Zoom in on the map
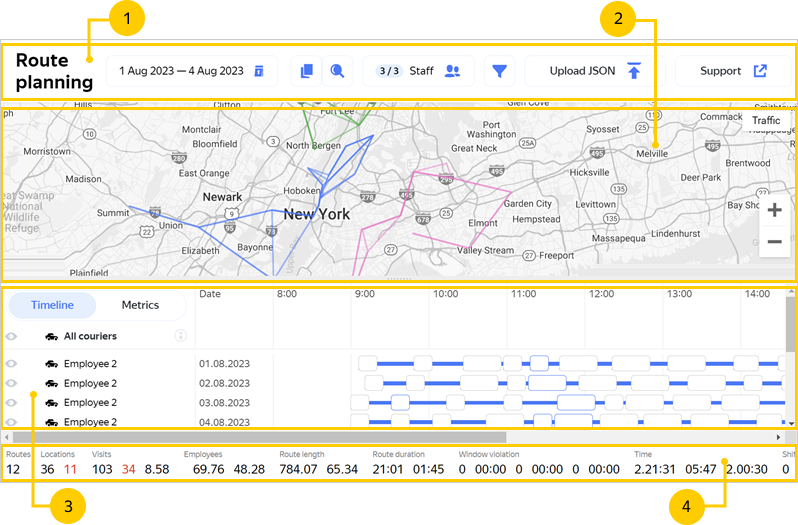This screenshot has width=798, height=525. click(774, 210)
